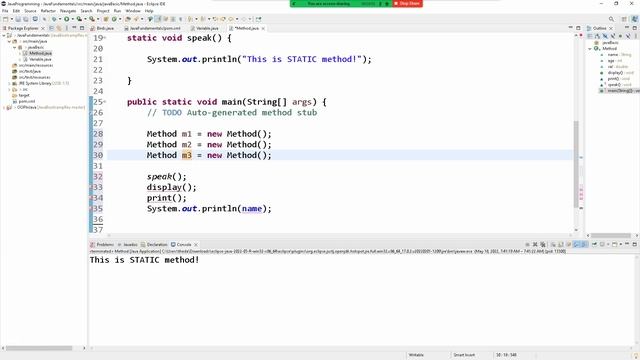Image resolution: width=640 pixels, height=360 pixels.
Task: Expand JRE System Library node
Action: [9, 83]
